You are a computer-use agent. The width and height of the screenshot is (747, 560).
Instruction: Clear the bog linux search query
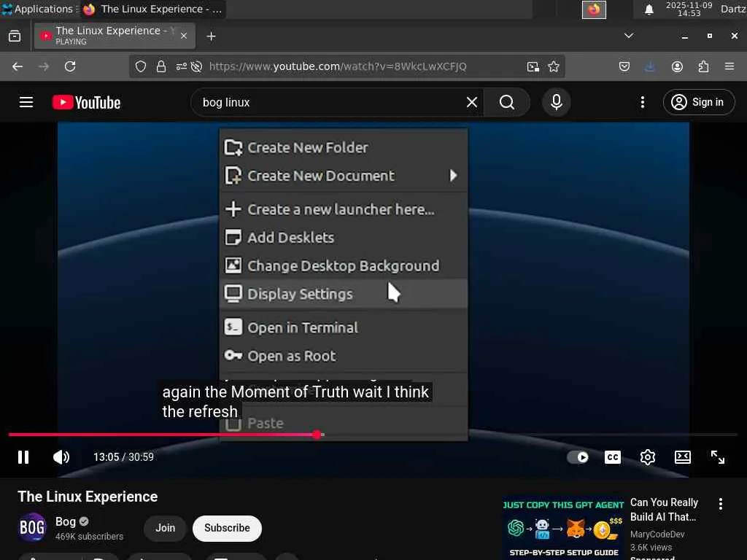click(472, 102)
